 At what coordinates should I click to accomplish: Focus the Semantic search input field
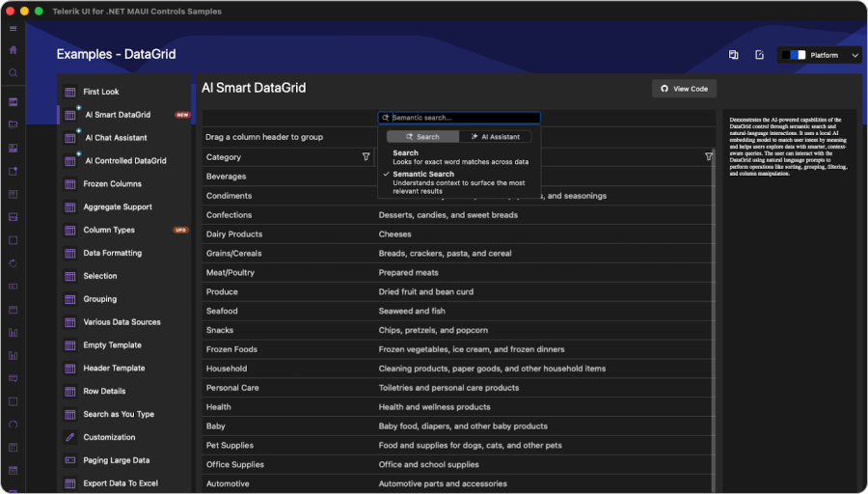pyautogui.click(x=459, y=118)
